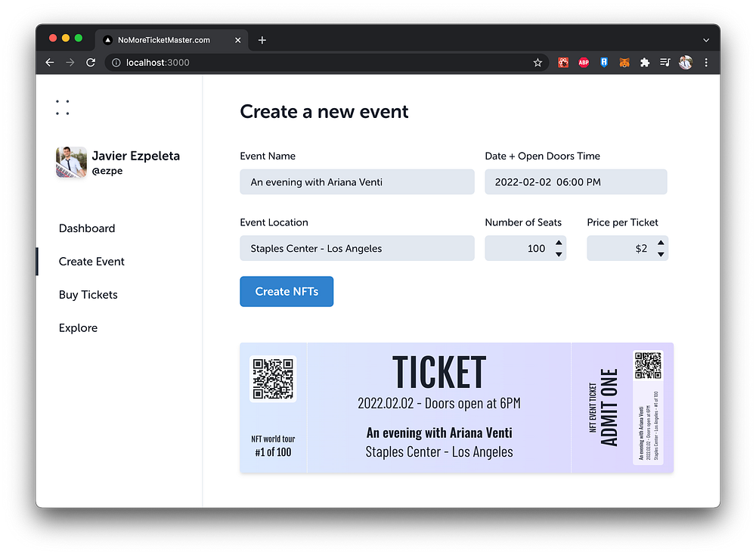This screenshot has height=555, width=756.
Task: Reload the page with the refresh icon
Action: [x=91, y=63]
